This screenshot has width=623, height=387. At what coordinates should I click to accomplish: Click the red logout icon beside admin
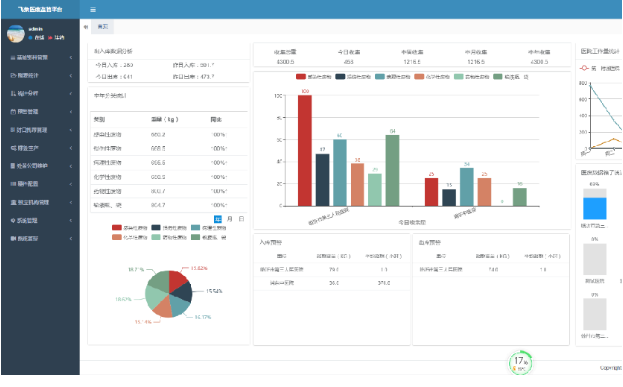click(50, 38)
